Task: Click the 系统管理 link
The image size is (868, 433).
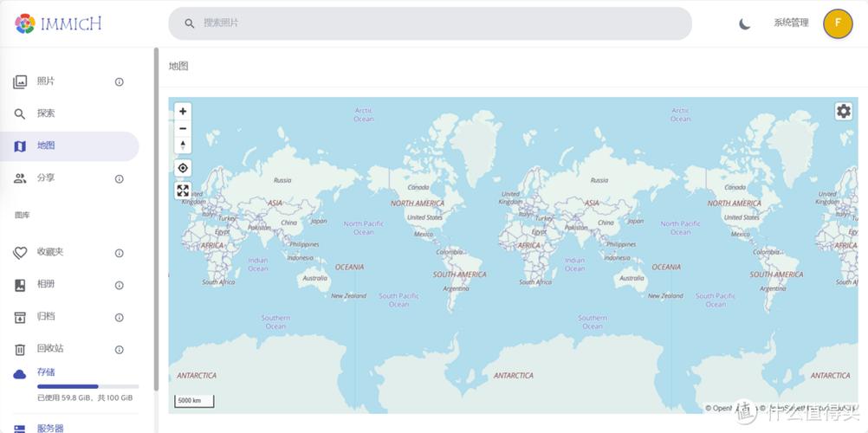Action: tap(791, 23)
